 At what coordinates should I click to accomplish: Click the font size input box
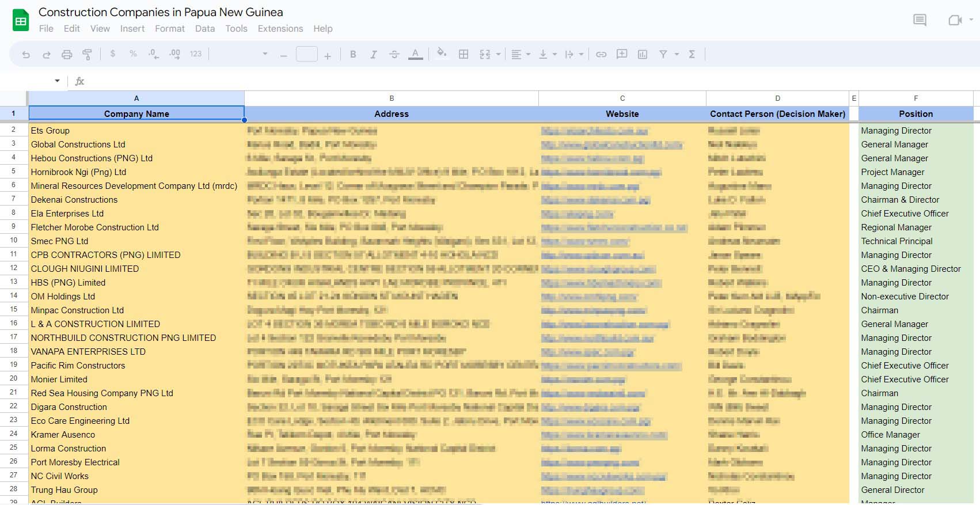coord(306,54)
